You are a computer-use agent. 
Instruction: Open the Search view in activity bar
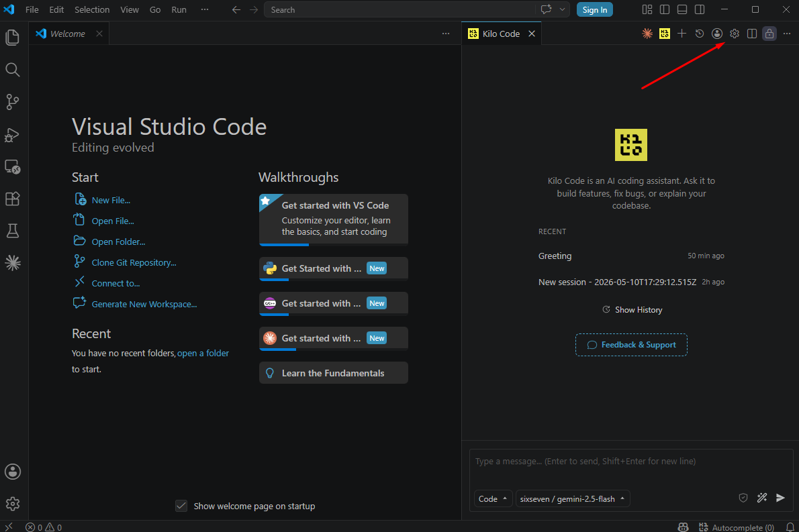click(x=13, y=70)
